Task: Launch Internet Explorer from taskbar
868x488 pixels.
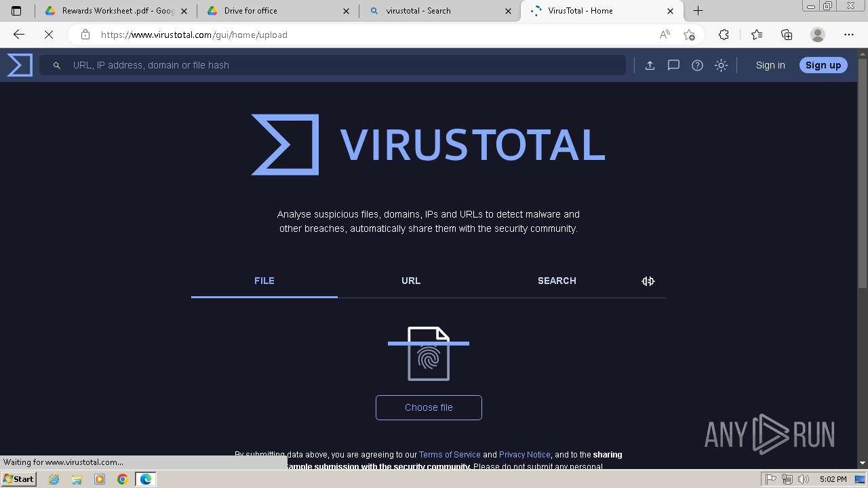Action: (x=54, y=479)
